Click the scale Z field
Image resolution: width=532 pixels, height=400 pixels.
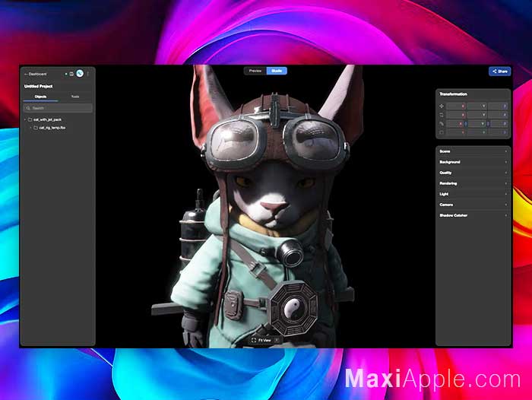[x=498, y=124]
